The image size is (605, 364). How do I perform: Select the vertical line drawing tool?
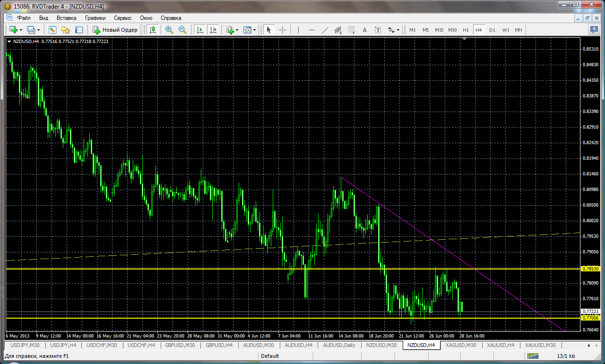pyautogui.click(x=299, y=30)
